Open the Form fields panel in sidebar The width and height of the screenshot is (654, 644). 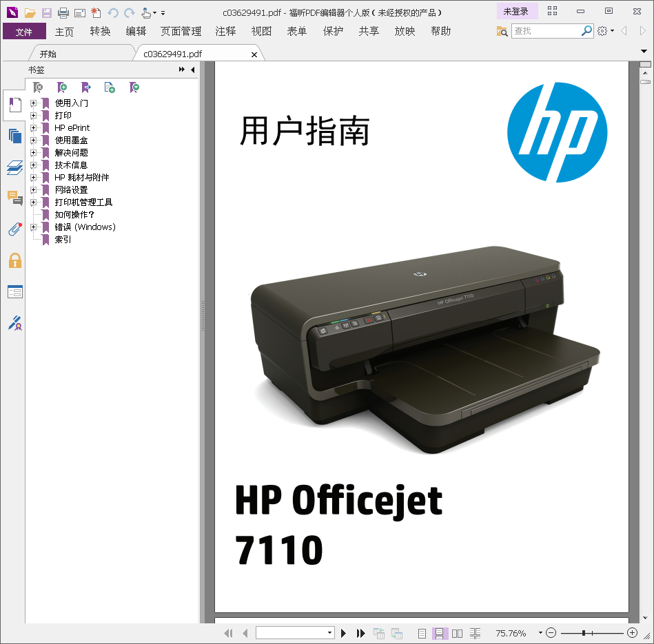tap(15, 292)
